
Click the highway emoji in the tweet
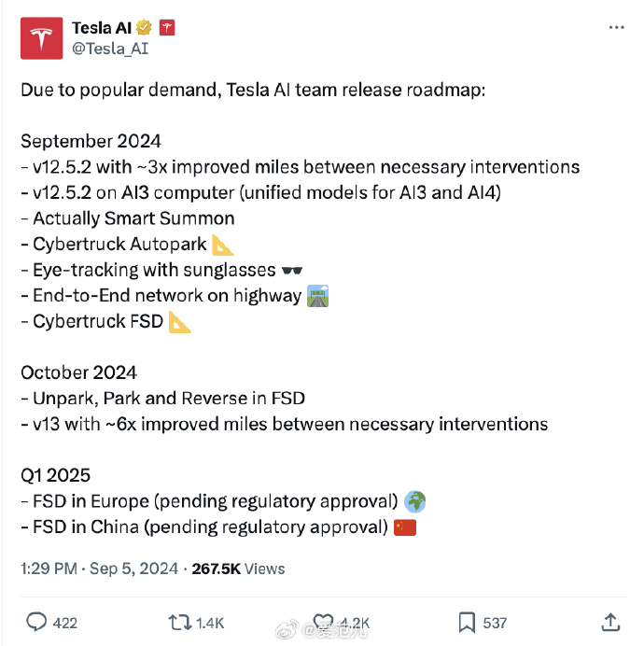click(x=317, y=296)
